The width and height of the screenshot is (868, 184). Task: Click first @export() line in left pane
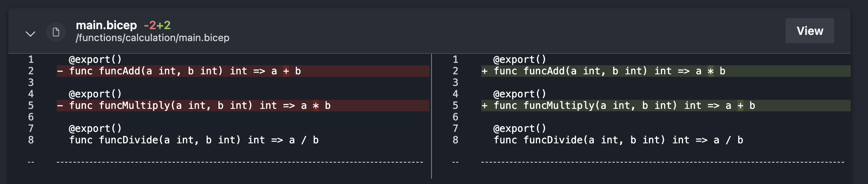pyautogui.click(x=95, y=60)
